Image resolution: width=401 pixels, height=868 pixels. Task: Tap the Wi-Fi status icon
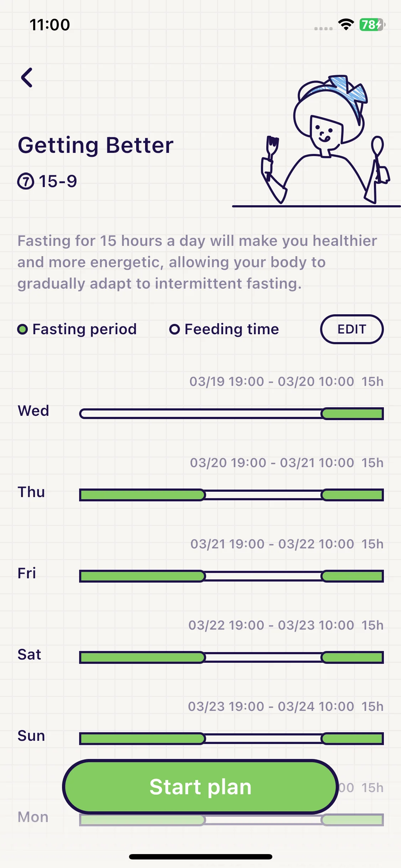346,25
